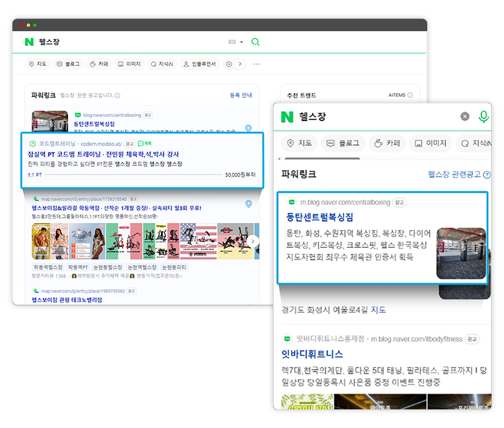504x428 pixels.
Task: Select the 지도 tab in mobile panel
Action: 300,143
